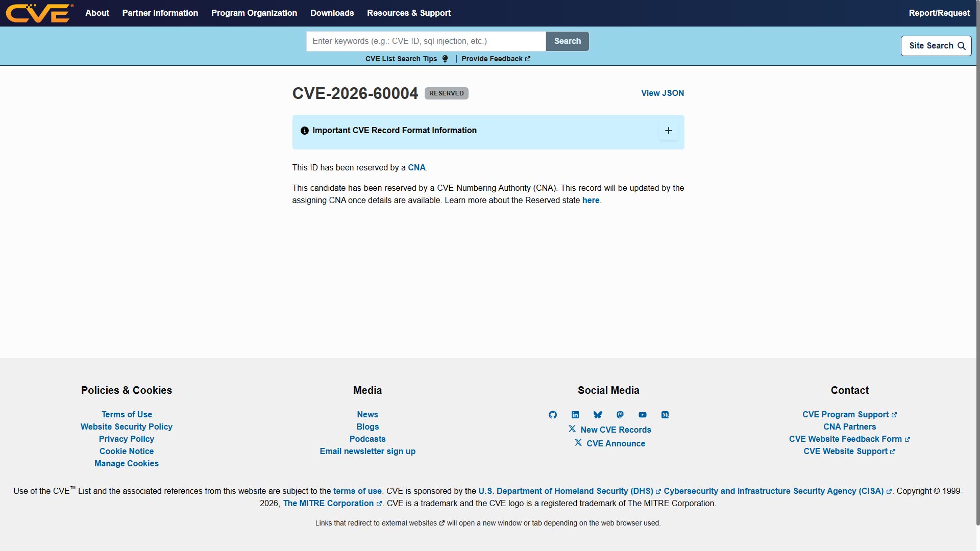Open U.S. Department of Homeland Security link
980x551 pixels.
[570, 491]
